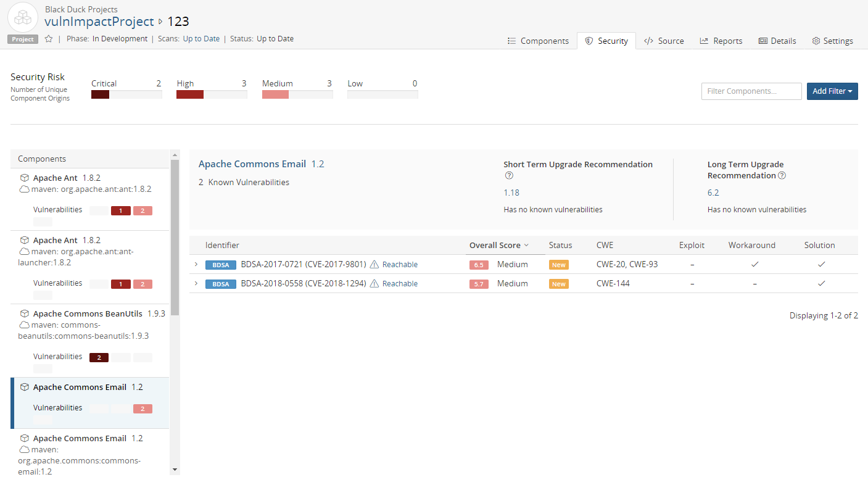868x477 pixels.
Task: Click cloud icon of commons-beanutils maven origin
Action: (24, 325)
